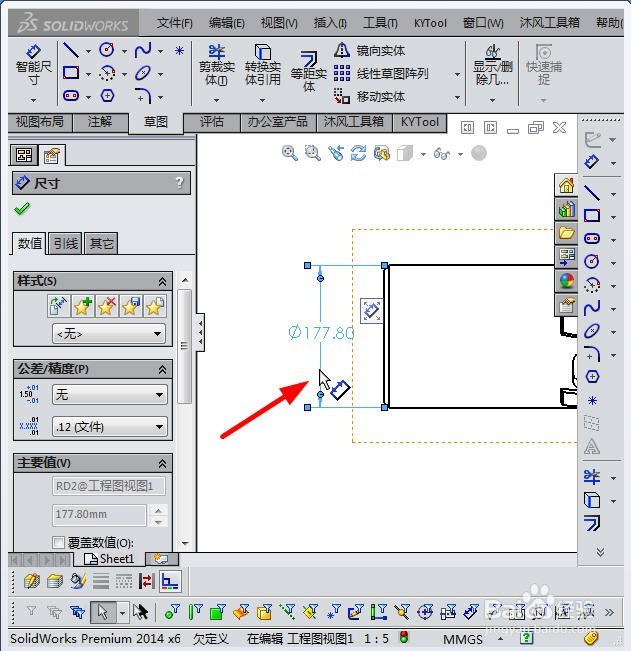
Task: Choose the Corner Rectangle tool in ribbon
Action: point(71,73)
